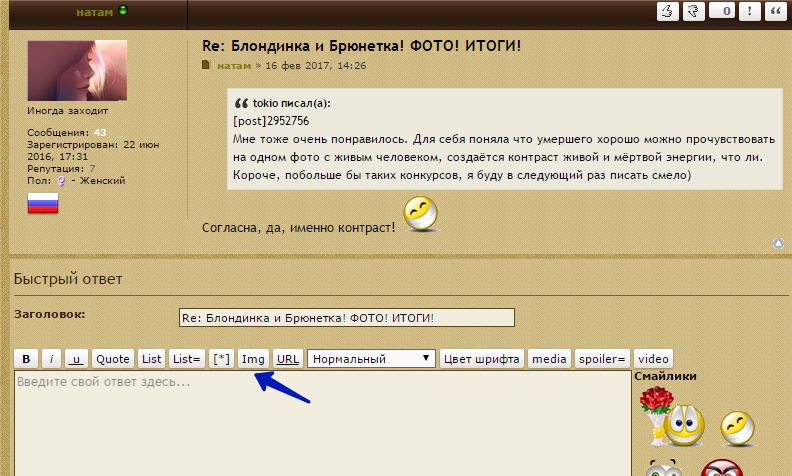
Task: Open the Цвет шрифта font color picker
Action: tap(481, 359)
